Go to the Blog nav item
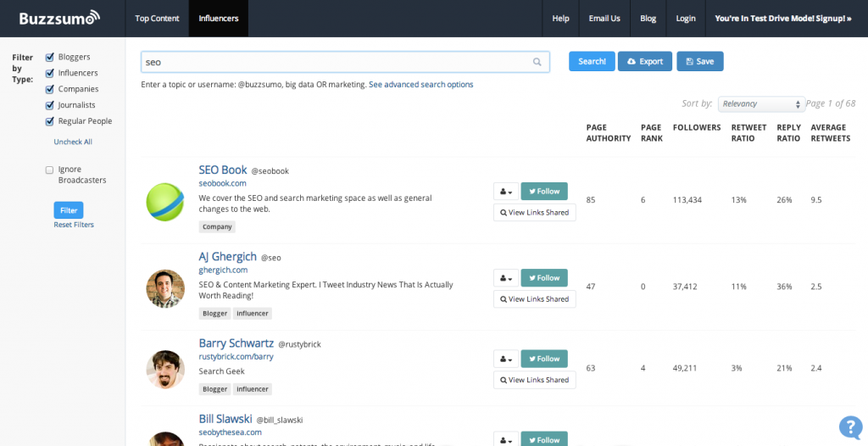The width and height of the screenshot is (868, 446). pos(648,19)
